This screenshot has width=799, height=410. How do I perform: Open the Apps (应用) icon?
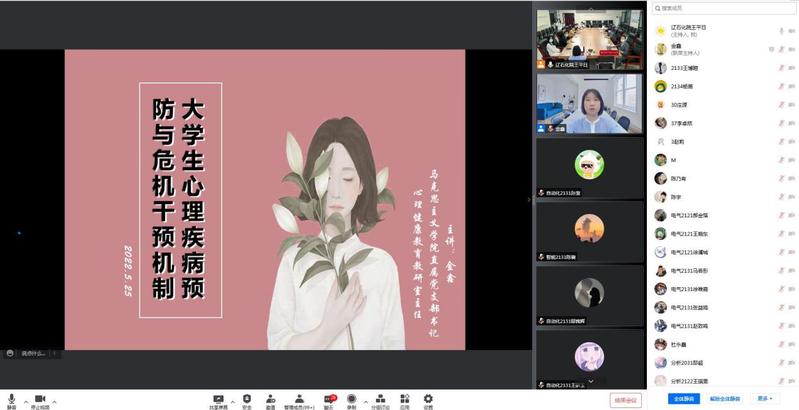(x=405, y=400)
